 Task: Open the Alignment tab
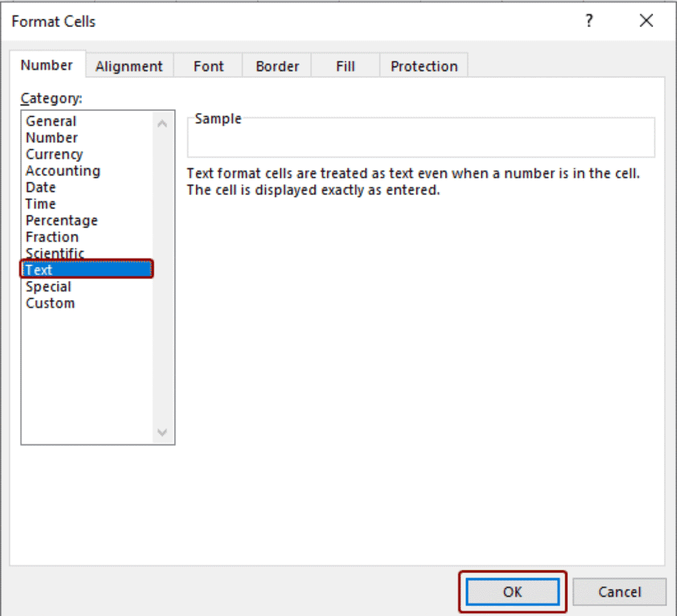tap(129, 65)
